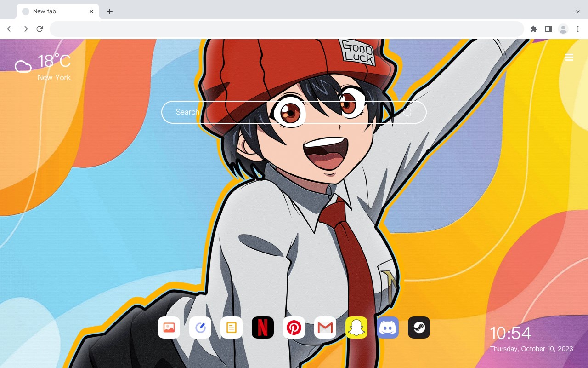Reload the current page
The width and height of the screenshot is (588, 368).
[40, 29]
